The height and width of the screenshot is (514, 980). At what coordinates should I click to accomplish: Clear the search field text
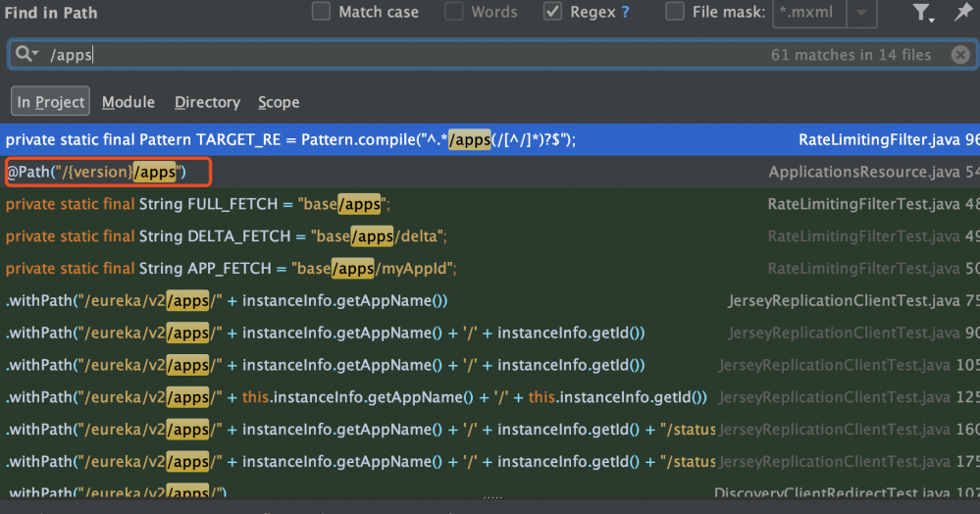961,55
